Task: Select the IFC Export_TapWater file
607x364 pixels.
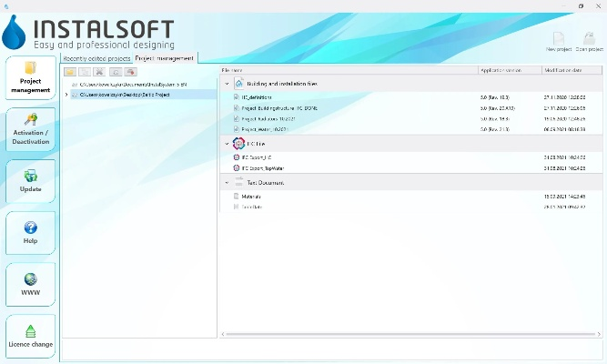Action: coord(266,168)
